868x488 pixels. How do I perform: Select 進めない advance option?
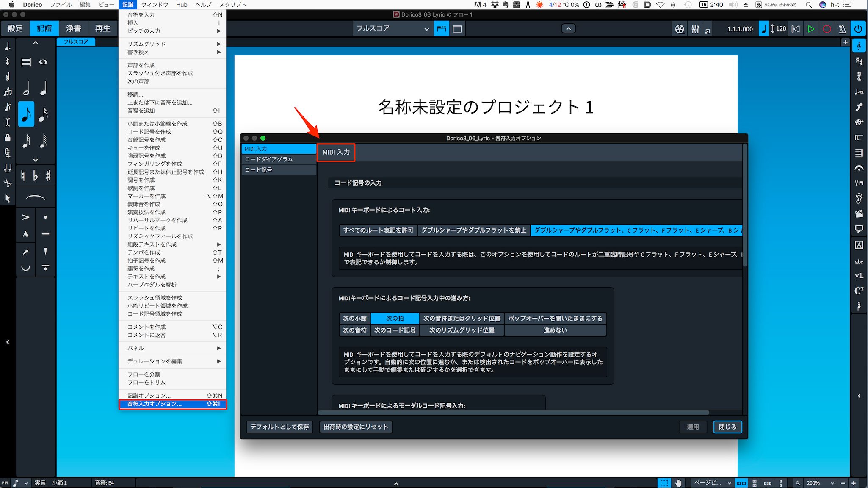[x=555, y=330]
